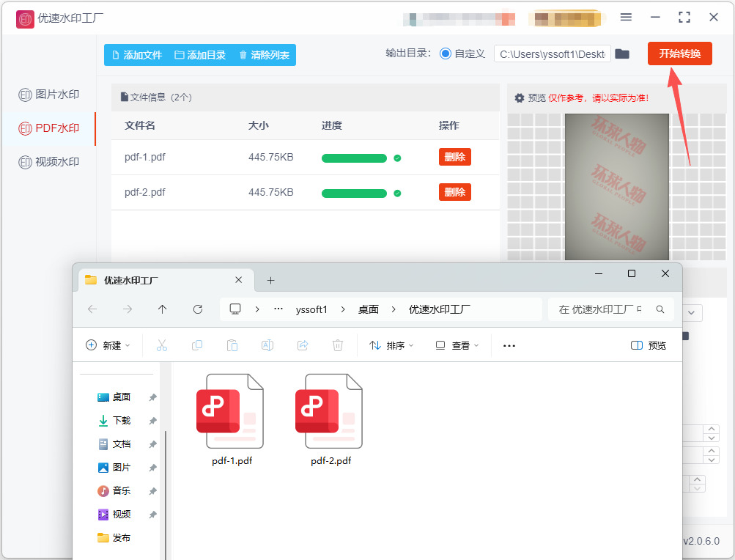
Task: Click pdf-1.pdf completed check icon
Action: pos(397,158)
